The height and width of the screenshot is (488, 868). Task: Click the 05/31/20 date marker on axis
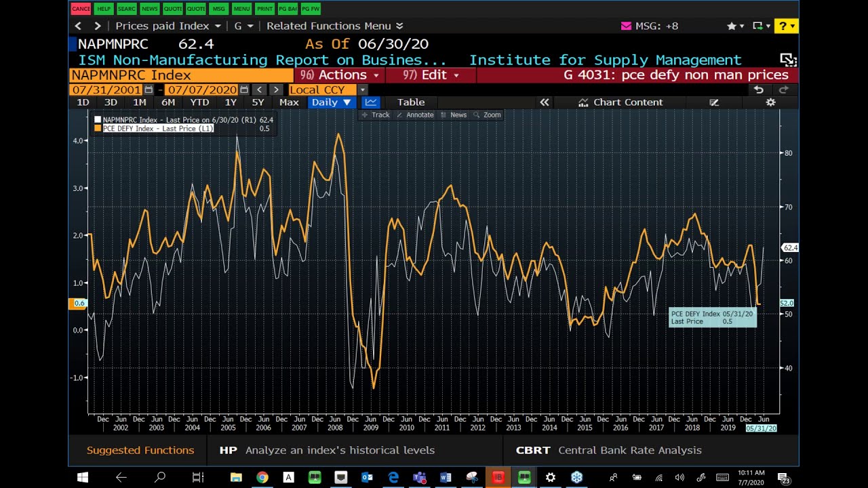[761, 428]
